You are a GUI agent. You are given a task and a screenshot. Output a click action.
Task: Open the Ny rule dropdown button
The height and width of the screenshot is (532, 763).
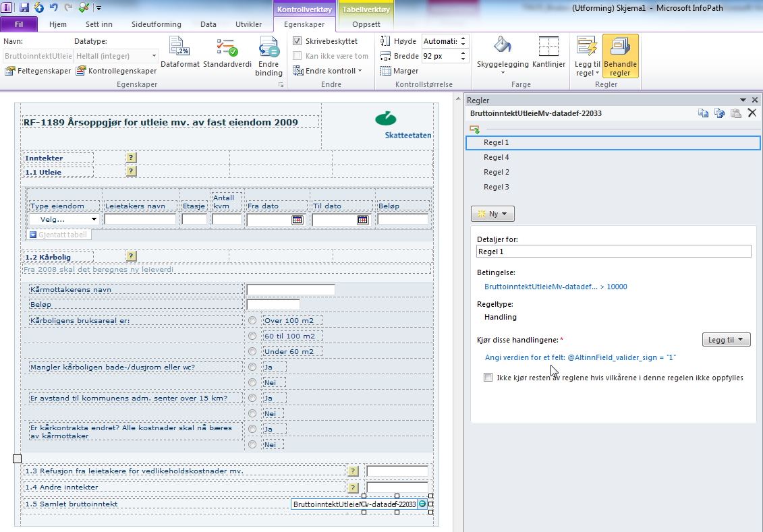point(492,214)
